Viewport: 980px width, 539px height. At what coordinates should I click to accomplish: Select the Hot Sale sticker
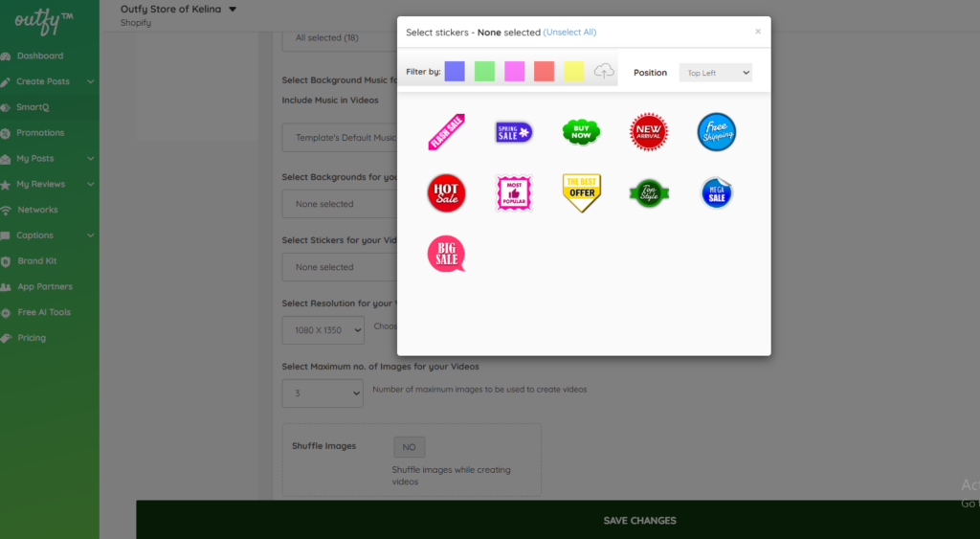point(446,193)
